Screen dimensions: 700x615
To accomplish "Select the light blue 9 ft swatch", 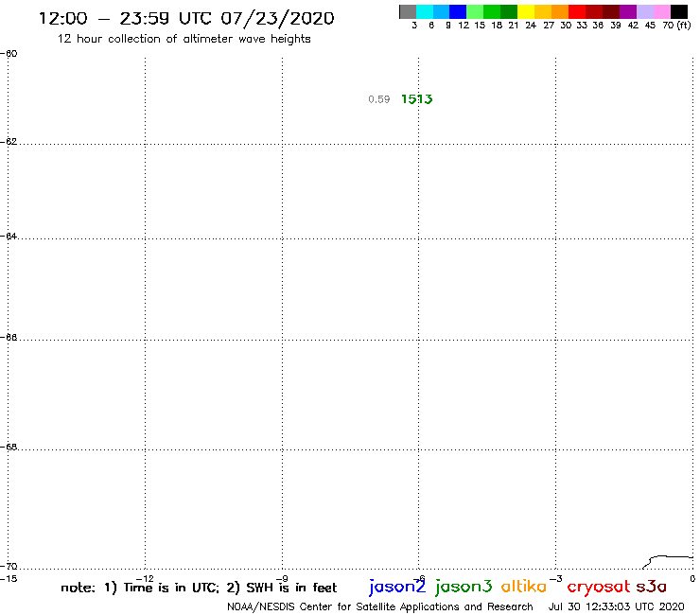I will [x=442, y=11].
